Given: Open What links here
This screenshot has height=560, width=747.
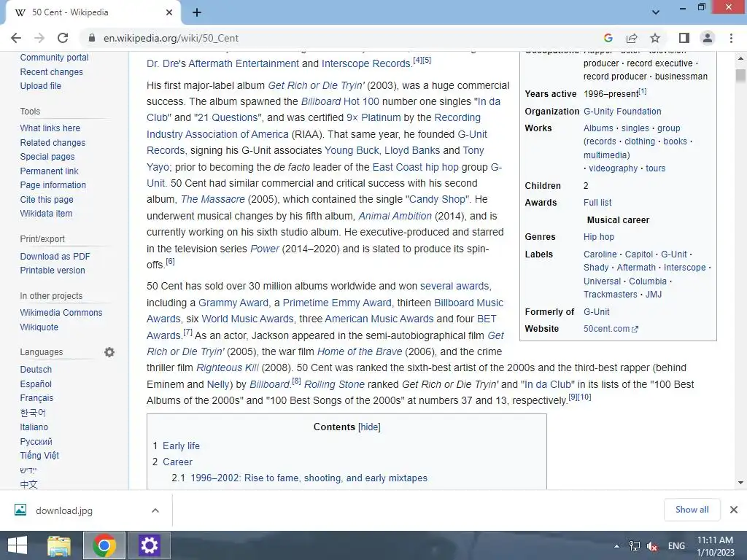Looking at the screenshot, I should tap(50, 128).
